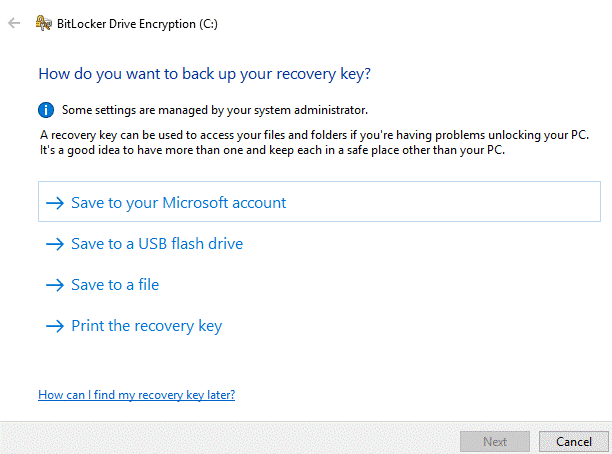Choose Print the recovery key

pos(146,326)
